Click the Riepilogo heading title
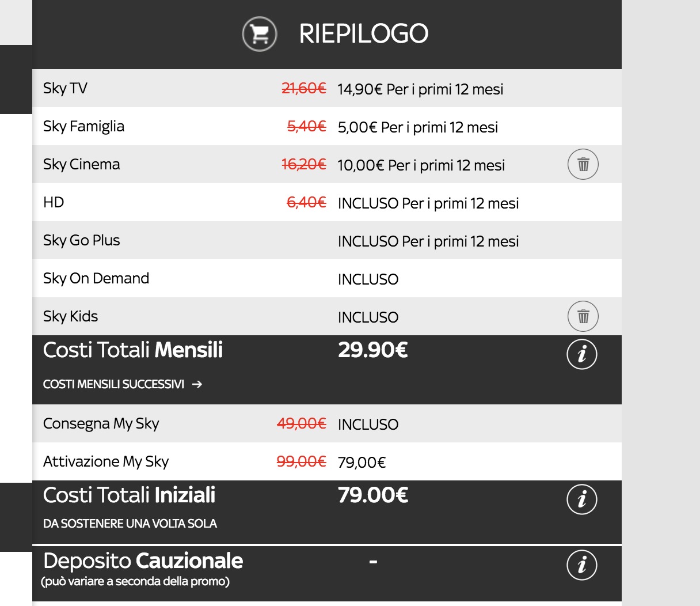700x606 pixels. click(364, 34)
